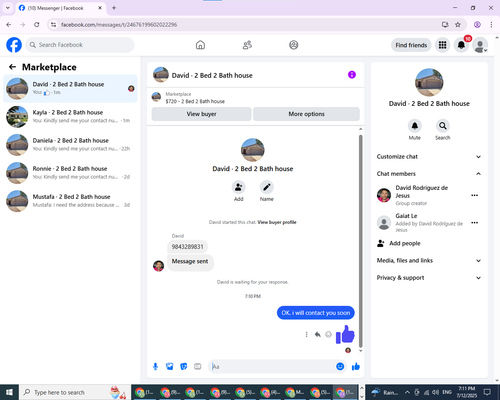Open a new browser tab

point(114,8)
